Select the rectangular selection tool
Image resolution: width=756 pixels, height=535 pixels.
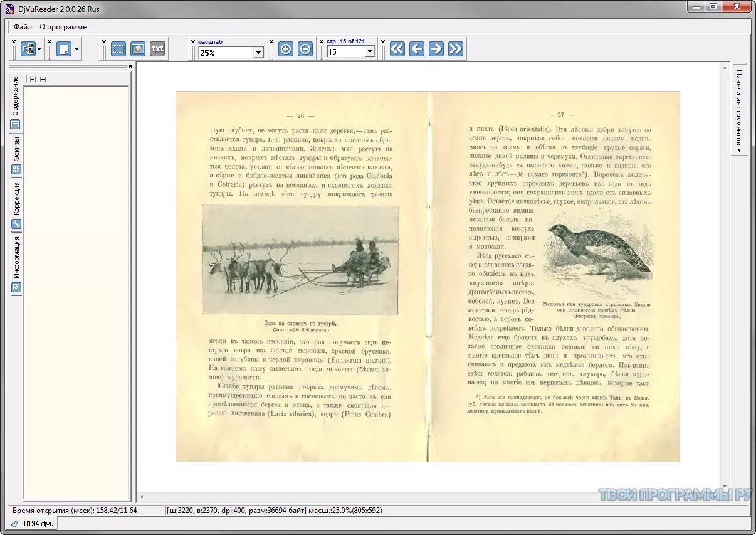tap(118, 49)
